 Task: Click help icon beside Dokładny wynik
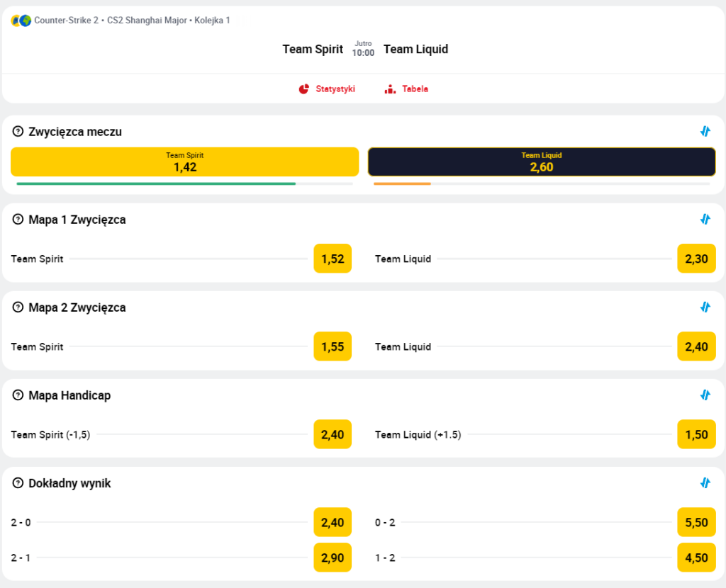click(18, 483)
